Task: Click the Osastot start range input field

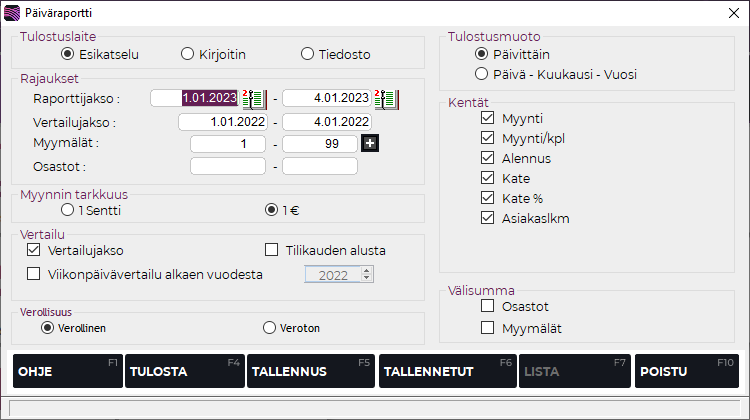Action: (x=227, y=166)
